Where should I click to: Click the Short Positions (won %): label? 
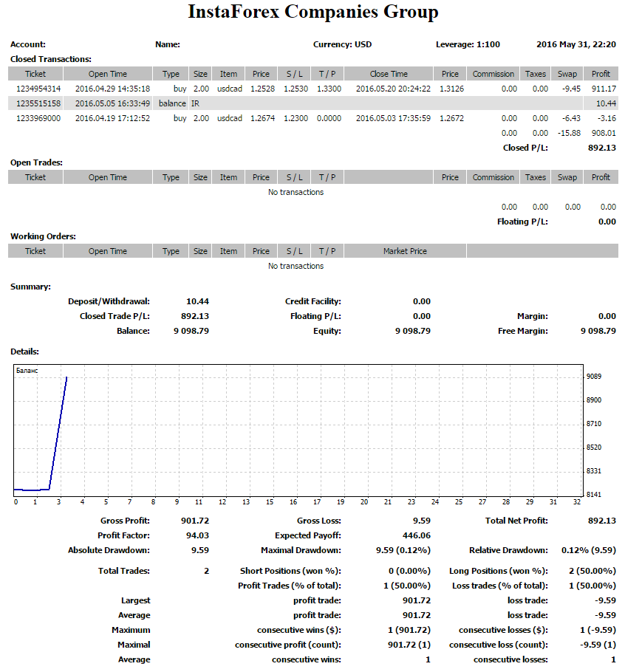point(290,571)
